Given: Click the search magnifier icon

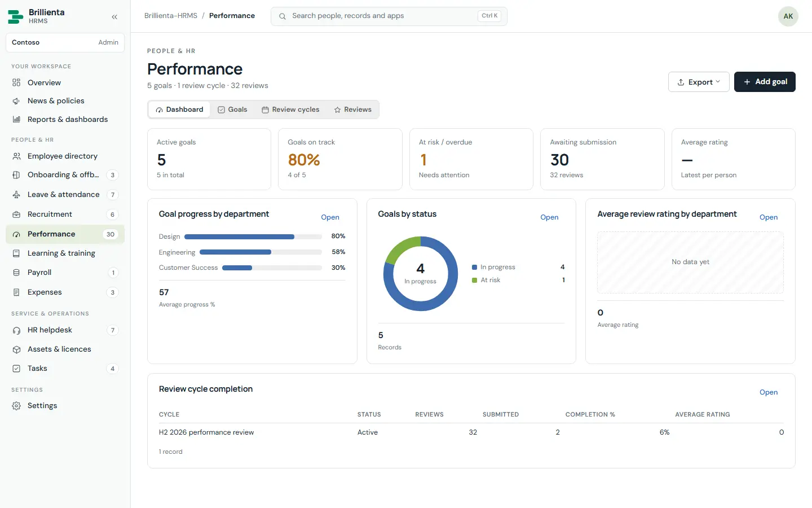Looking at the screenshot, I should tap(283, 16).
